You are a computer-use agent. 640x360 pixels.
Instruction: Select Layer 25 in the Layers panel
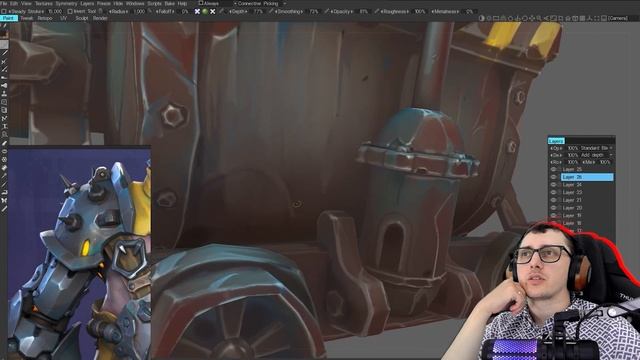[x=587, y=169]
